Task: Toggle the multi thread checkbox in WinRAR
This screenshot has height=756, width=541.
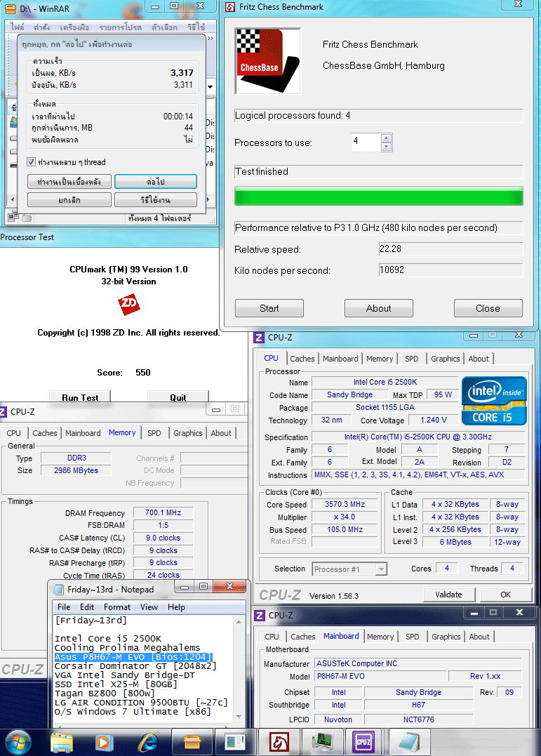Action: click(31, 162)
